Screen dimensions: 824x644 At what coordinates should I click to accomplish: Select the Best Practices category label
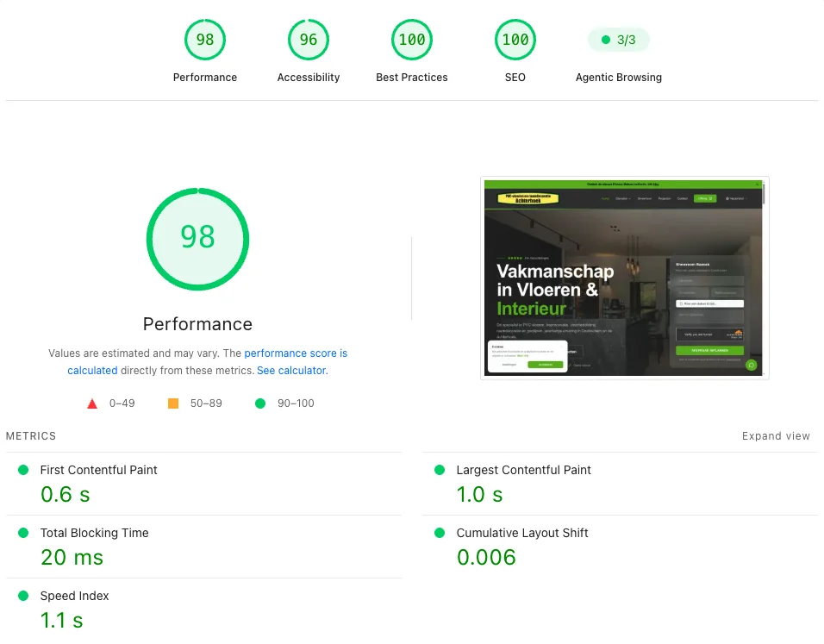pyautogui.click(x=412, y=78)
